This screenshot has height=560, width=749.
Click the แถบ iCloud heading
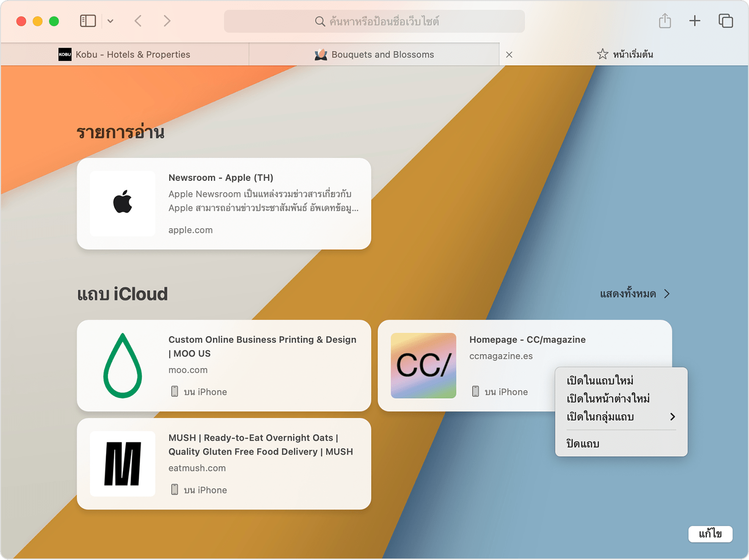pos(122,294)
